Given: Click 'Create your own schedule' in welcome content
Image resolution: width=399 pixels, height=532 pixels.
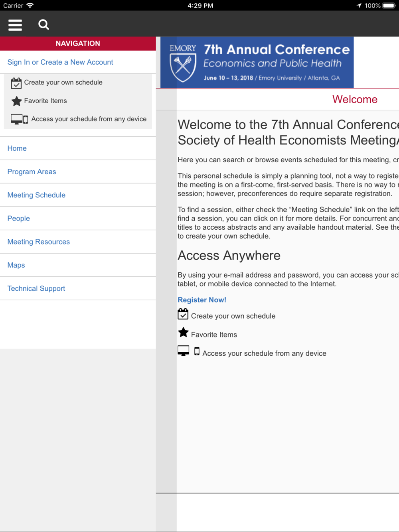Looking at the screenshot, I should pyautogui.click(x=233, y=316).
